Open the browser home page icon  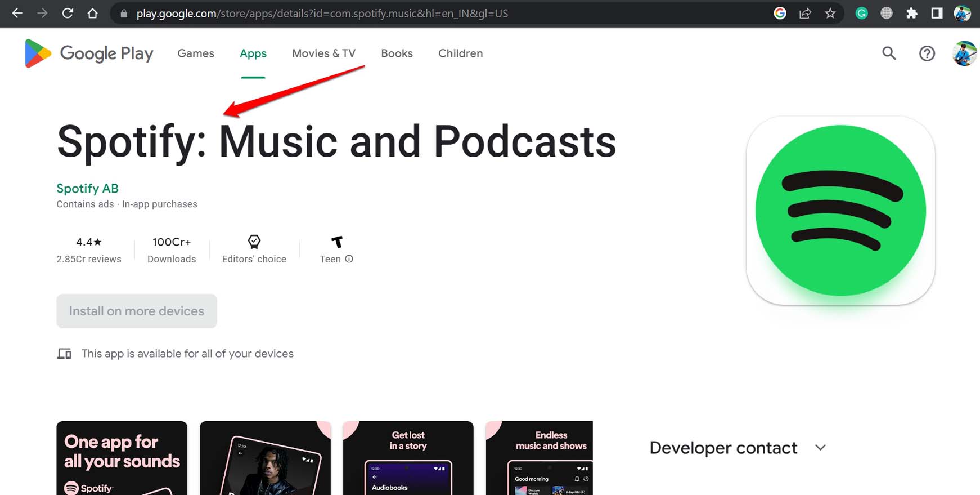click(93, 13)
